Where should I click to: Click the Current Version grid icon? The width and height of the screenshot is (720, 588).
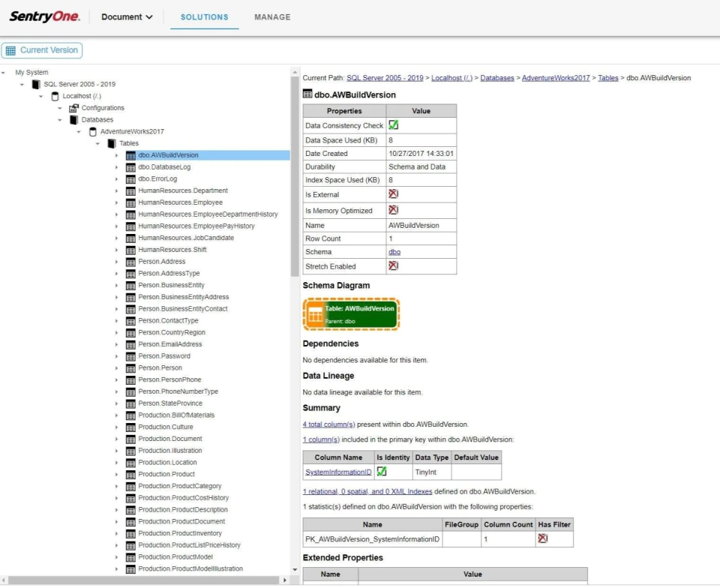pos(10,50)
